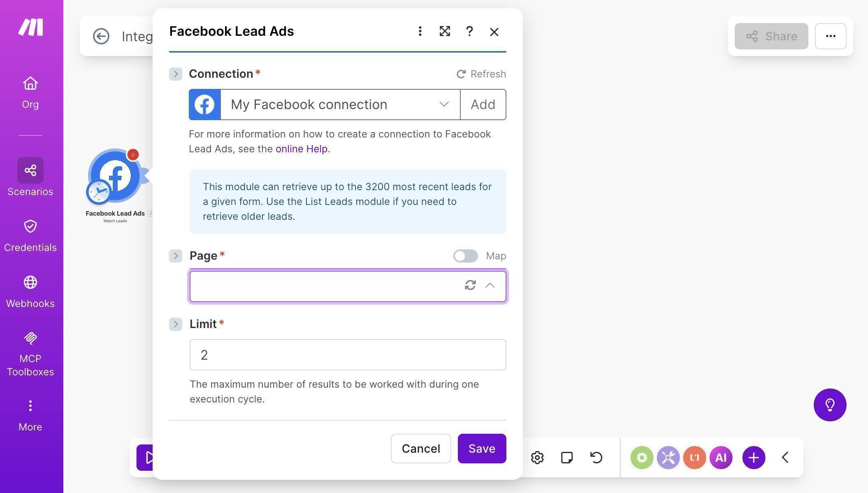
Task: Open the My Facebook connection dropdown
Action: pyautogui.click(x=444, y=105)
